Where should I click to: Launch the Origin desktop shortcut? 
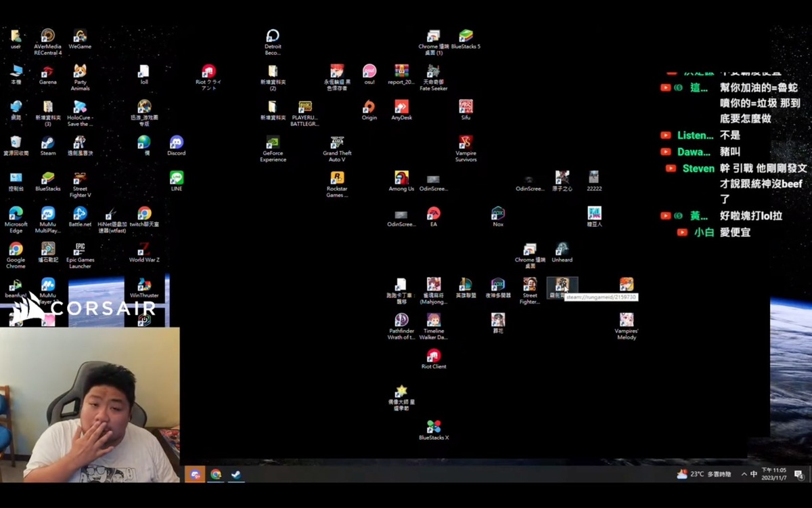369,110
